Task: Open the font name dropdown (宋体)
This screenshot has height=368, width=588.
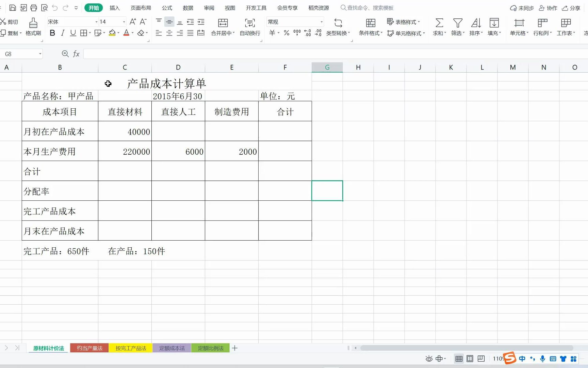Action: click(97, 22)
